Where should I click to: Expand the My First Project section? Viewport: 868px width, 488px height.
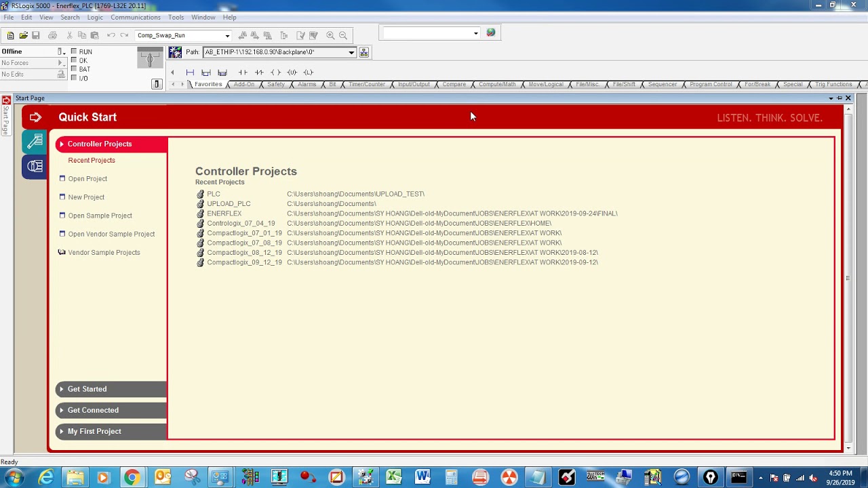[x=111, y=431]
